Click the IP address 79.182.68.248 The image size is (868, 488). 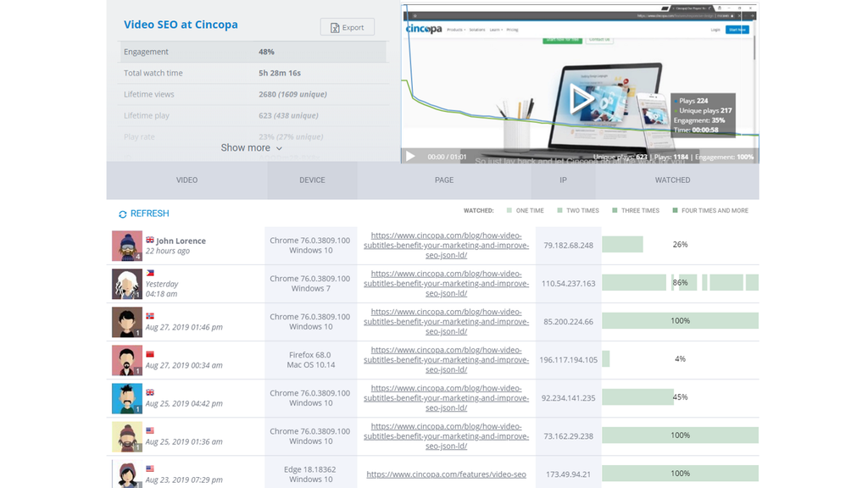click(569, 245)
